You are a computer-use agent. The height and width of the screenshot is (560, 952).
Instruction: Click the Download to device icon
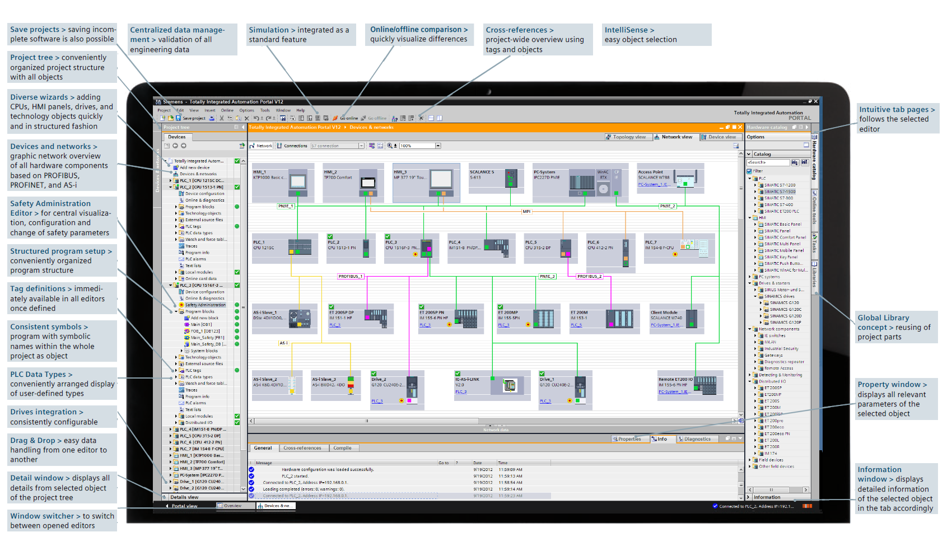click(x=301, y=118)
